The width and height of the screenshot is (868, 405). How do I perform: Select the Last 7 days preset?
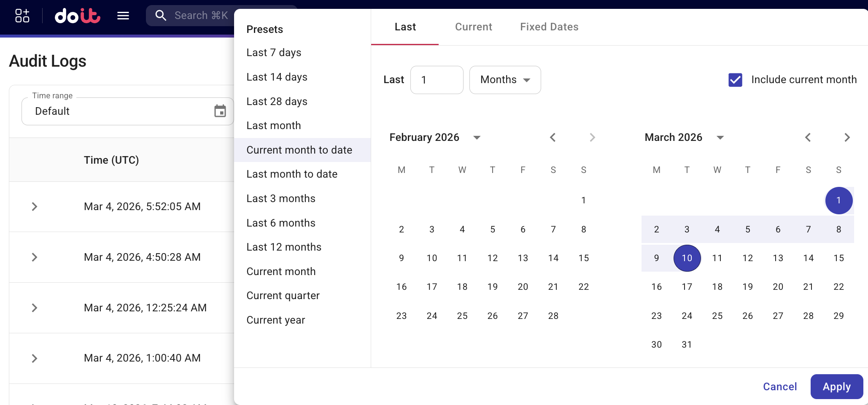(274, 52)
